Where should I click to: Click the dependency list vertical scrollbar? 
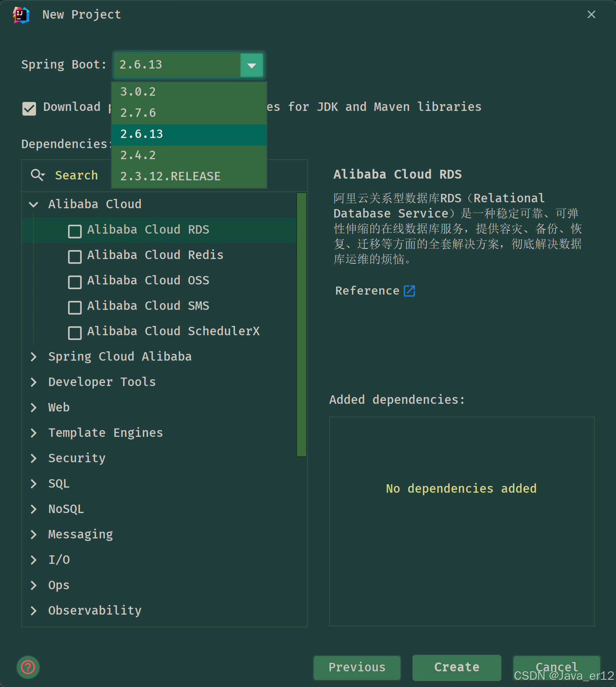302,325
